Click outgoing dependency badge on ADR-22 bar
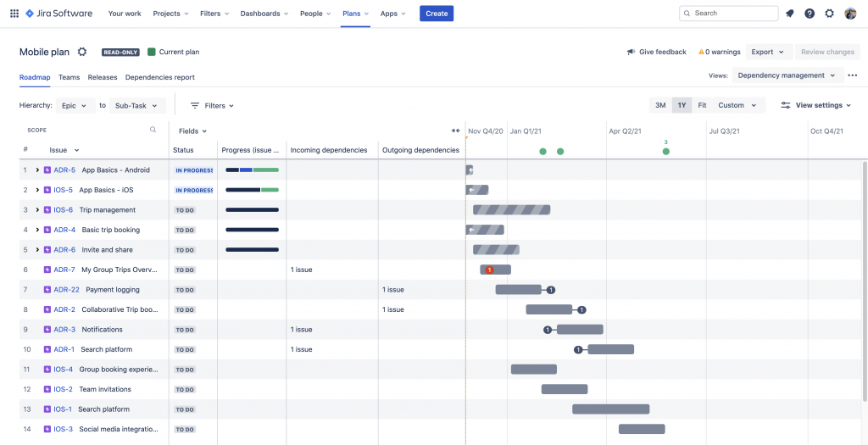Viewport: 868px width, 445px height. [x=551, y=290]
